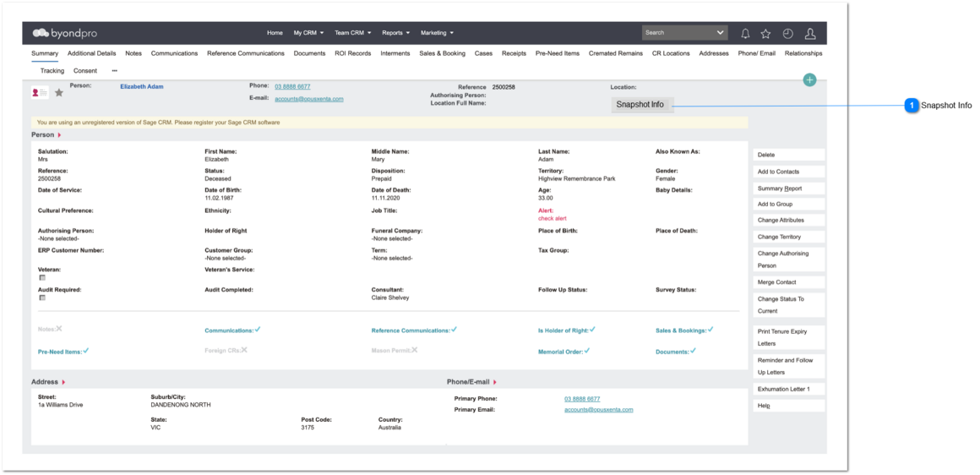Image resolution: width=980 pixels, height=475 pixels.
Task: Open the notifications bell icon
Action: [745, 33]
